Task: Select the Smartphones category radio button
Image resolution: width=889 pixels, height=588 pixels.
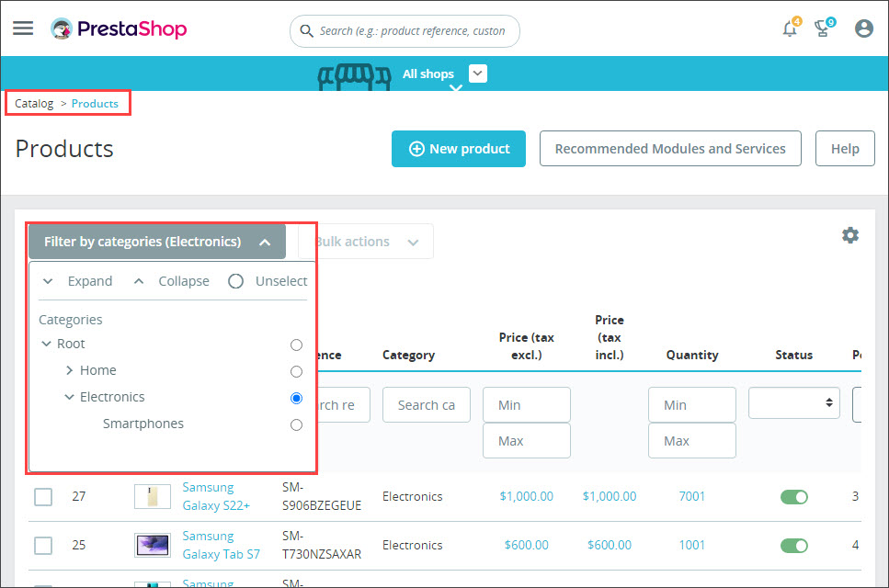Action: tap(296, 424)
